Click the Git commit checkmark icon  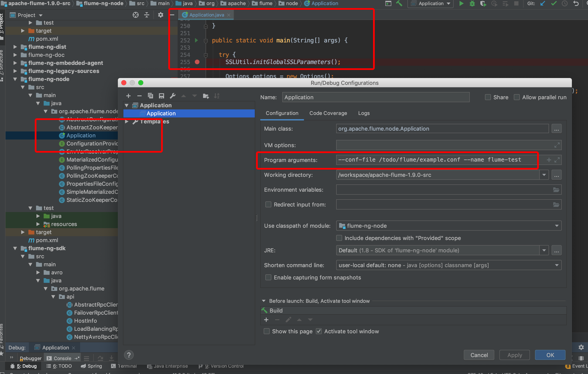tap(554, 4)
